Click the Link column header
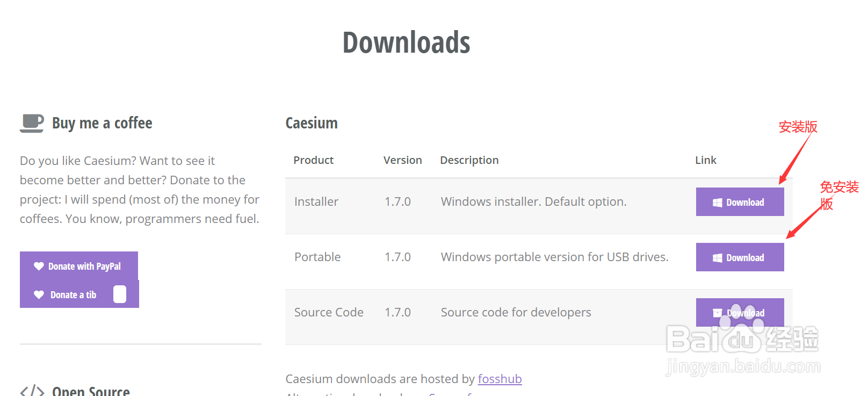This screenshot has height=396, width=868. pyautogui.click(x=705, y=160)
